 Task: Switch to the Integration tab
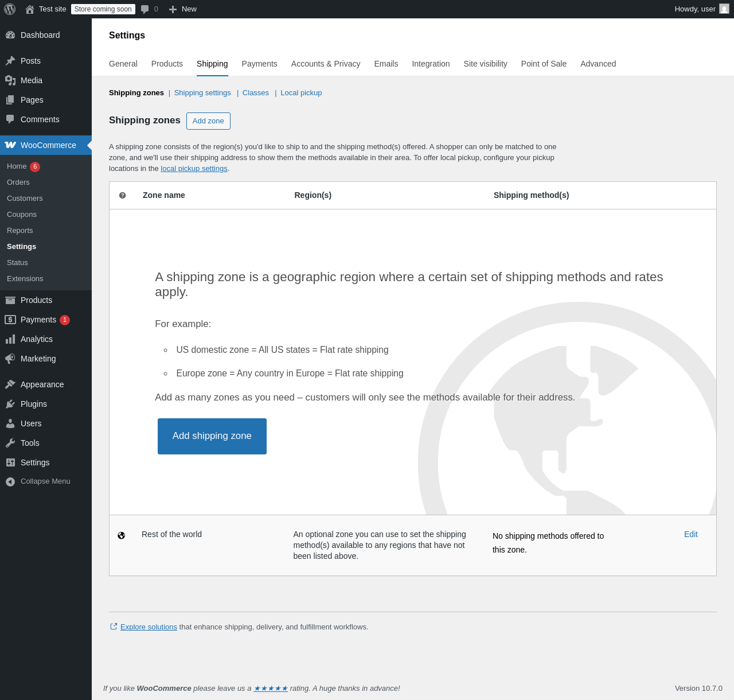pos(431,64)
